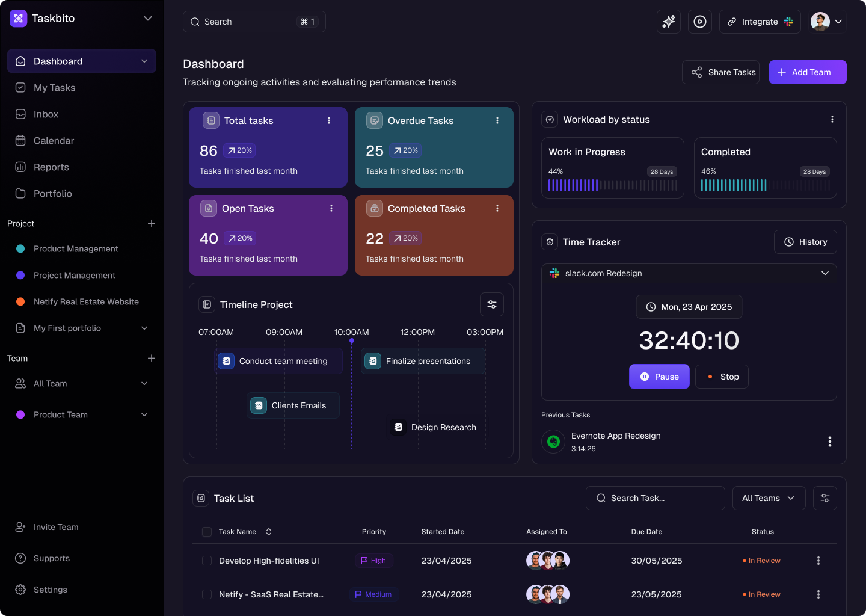This screenshot has height=616, width=866.
Task: Open Timeline Project filter settings icon
Action: [491, 304]
